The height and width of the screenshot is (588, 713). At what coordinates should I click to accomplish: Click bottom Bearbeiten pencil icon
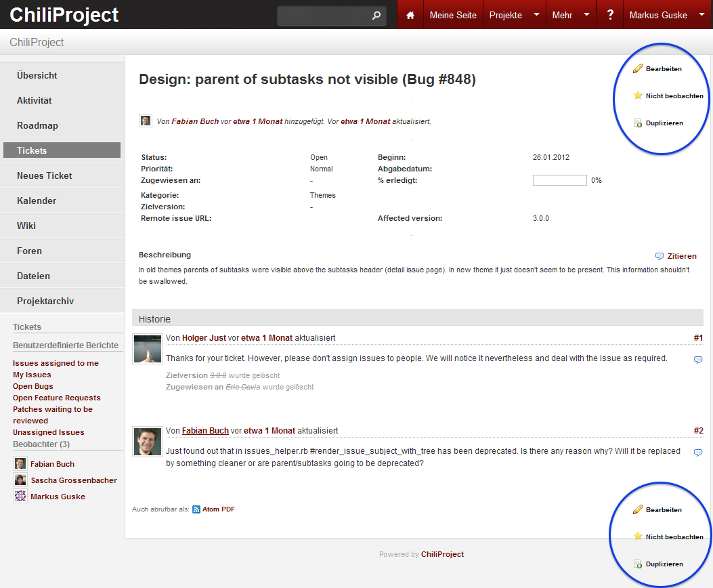(x=638, y=509)
